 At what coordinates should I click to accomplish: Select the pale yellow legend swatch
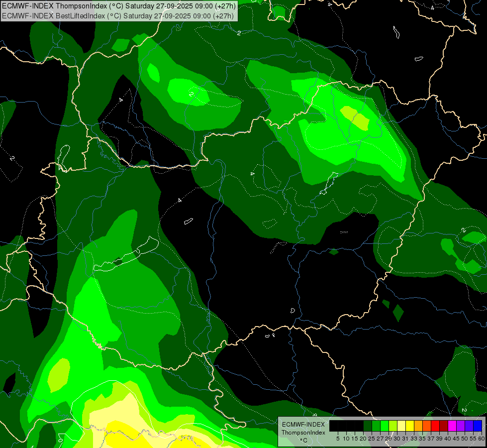pos(401,426)
